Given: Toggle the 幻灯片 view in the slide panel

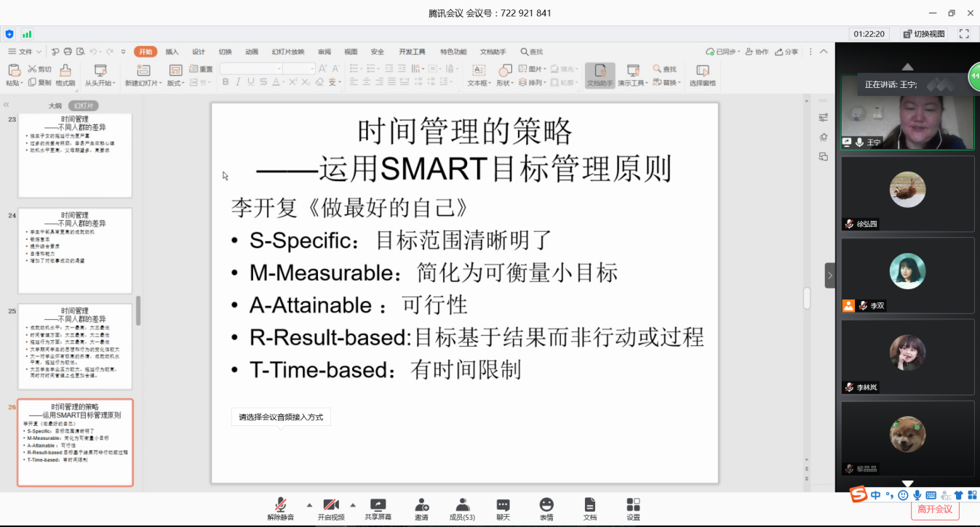Looking at the screenshot, I should 84,105.
